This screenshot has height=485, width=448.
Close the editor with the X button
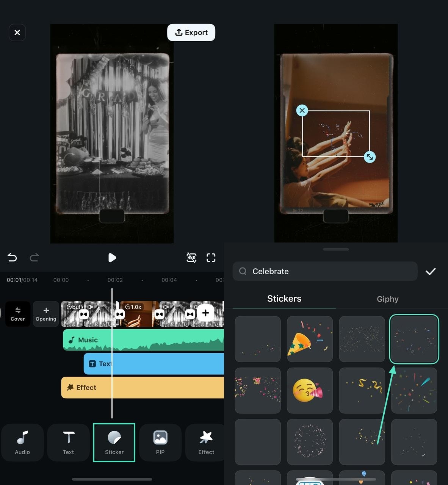pyautogui.click(x=17, y=33)
